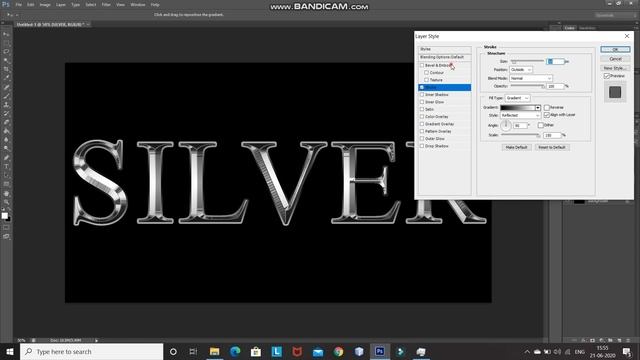Enable Outer Glow checkbox
This screenshot has height=360, width=640.
(x=422, y=139)
